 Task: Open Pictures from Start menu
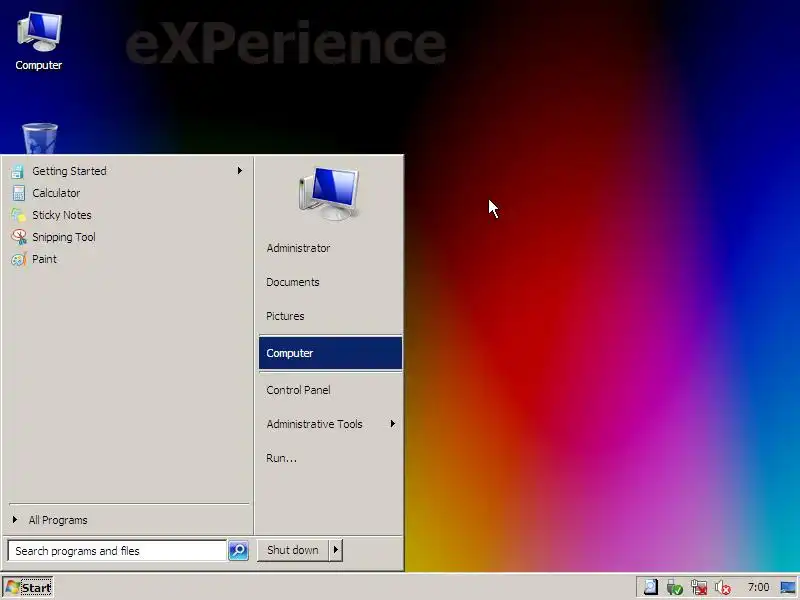point(330,316)
